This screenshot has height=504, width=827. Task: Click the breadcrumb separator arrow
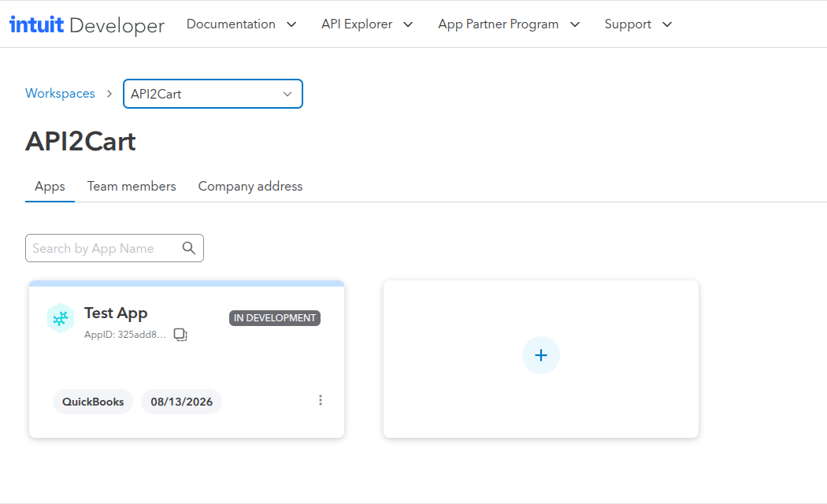[109, 94]
